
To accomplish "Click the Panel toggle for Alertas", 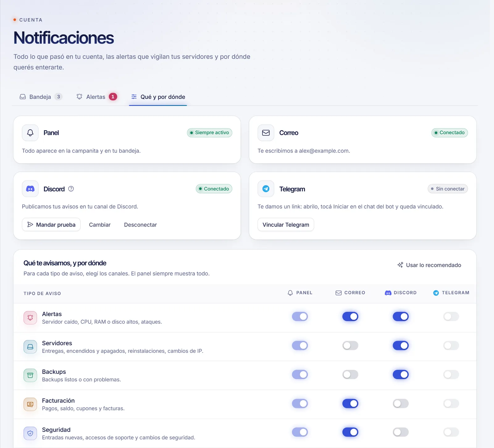I will coord(300,316).
